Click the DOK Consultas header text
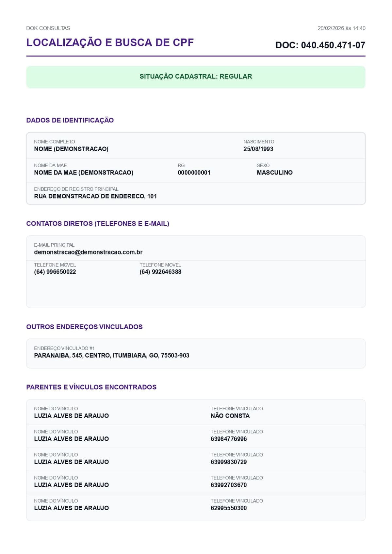The image size is (392, 554). tap(48, 28)
